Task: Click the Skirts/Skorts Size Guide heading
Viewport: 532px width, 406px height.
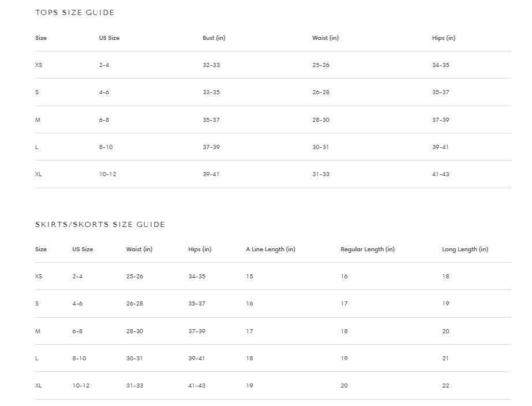Action: pyautogui.click(x=100, y=224)
